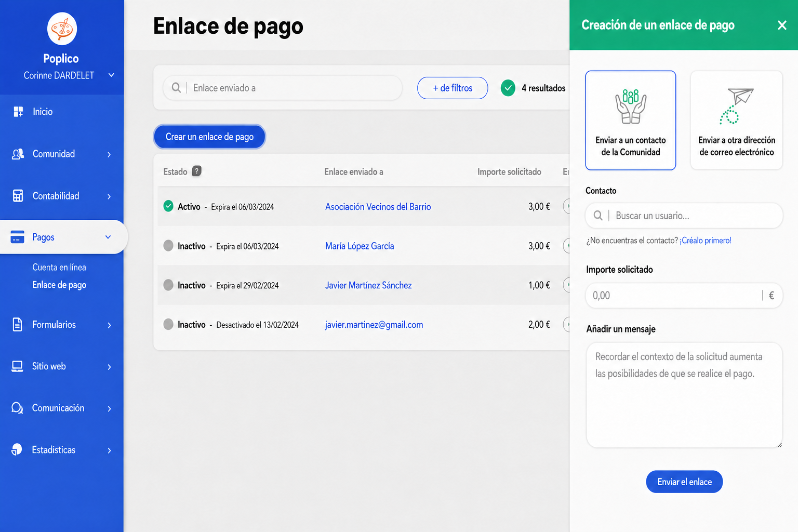Image resolution: width=798 pixels, height=532 pixels.
Task: Open the Inicio dashboard icon
Action: coord(18,112)
